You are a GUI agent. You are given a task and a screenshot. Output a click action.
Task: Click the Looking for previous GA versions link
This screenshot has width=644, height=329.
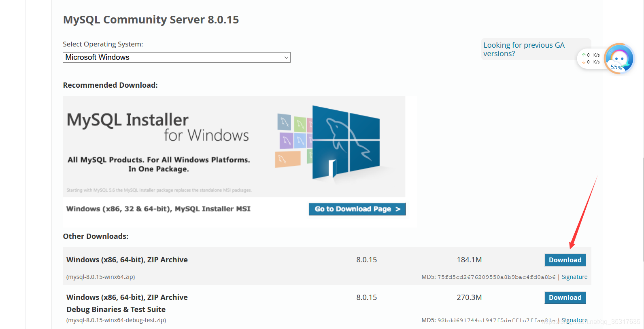point(524,49)
